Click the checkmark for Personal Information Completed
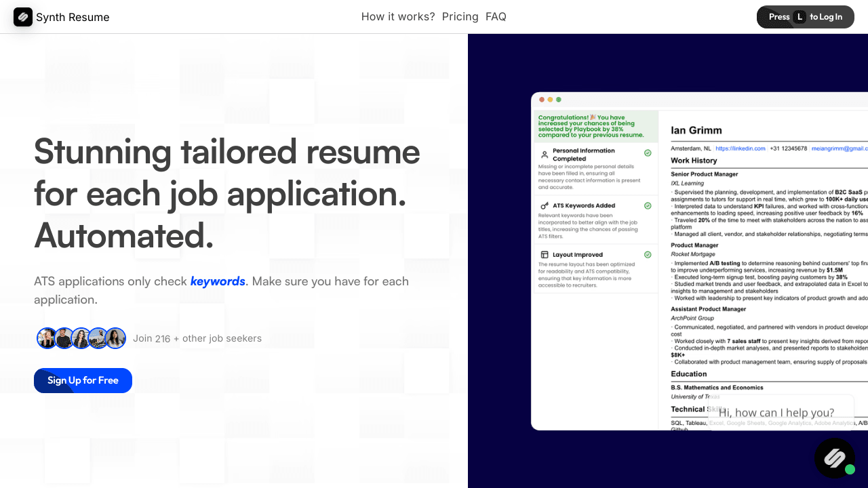Viewport: 868px width, 488px height. tap(648, 153)
